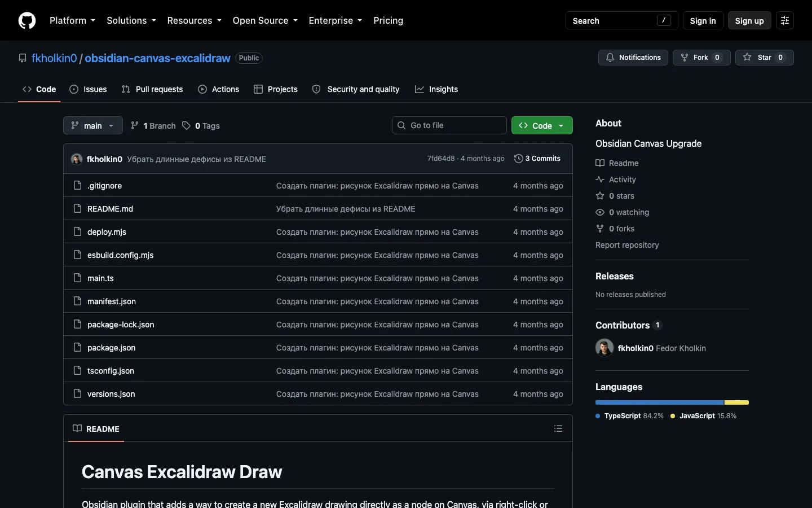Click Report repository link
812x508 pixels.
627,245
